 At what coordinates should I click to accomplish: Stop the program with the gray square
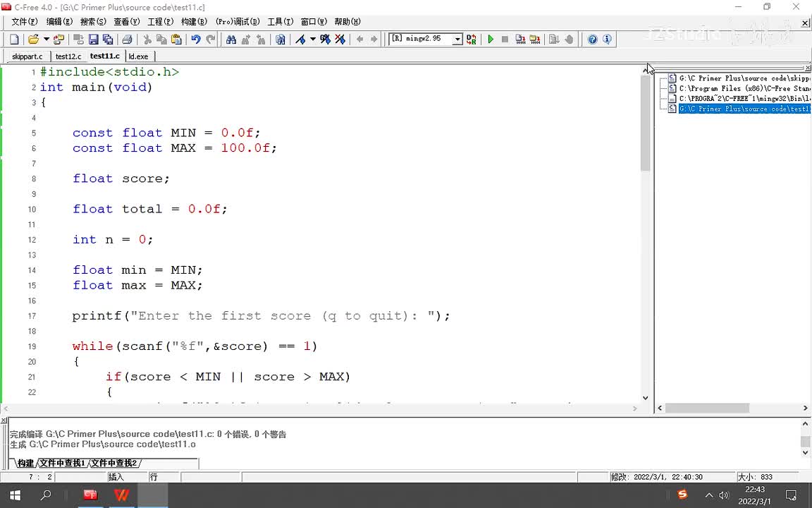[505, 40]
